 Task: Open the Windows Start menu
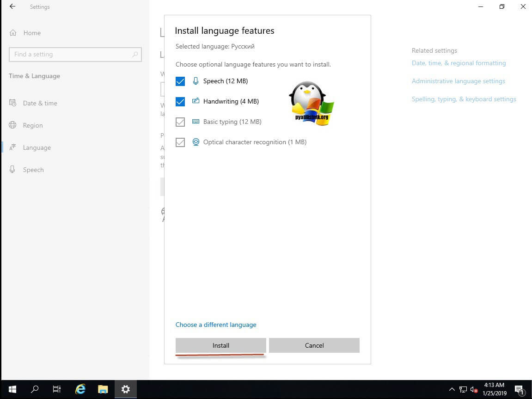(x=12, y=389)
